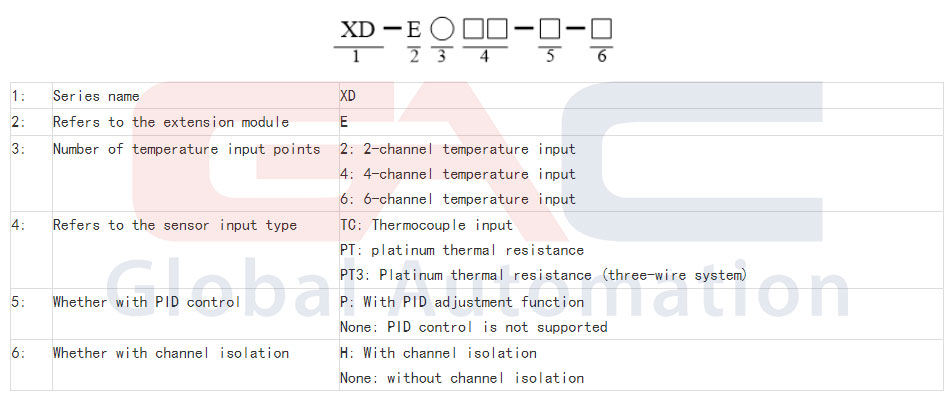The height and width of the screenshot is (398, 952).
Task: Click the letter E in model diagram
Action: [413, 29]
